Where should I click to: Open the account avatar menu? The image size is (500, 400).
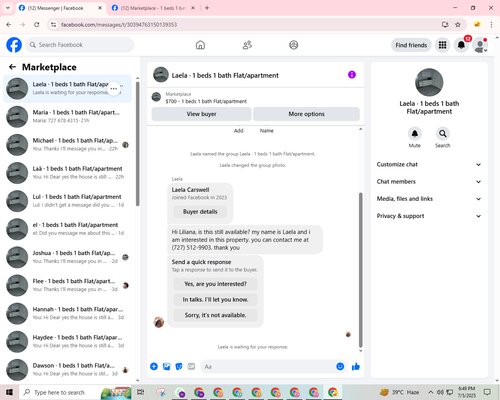(480, 45)
